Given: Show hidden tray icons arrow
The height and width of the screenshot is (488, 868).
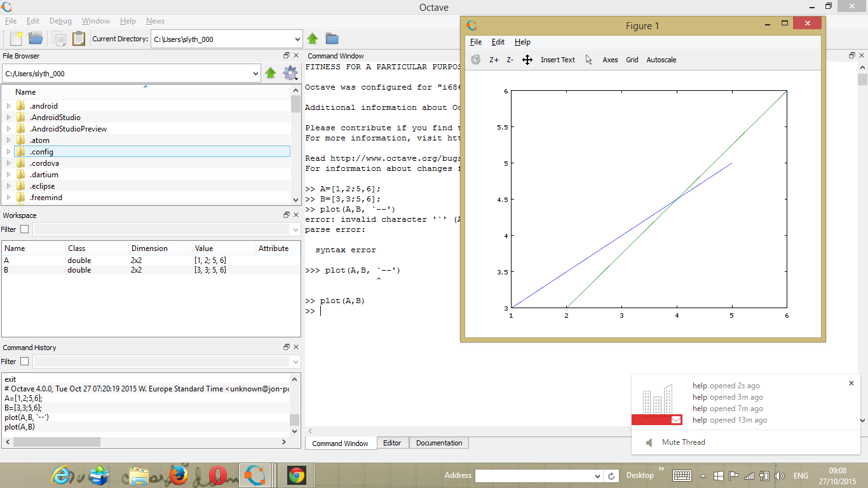Looking at the screenshot, I should (703, 476).
